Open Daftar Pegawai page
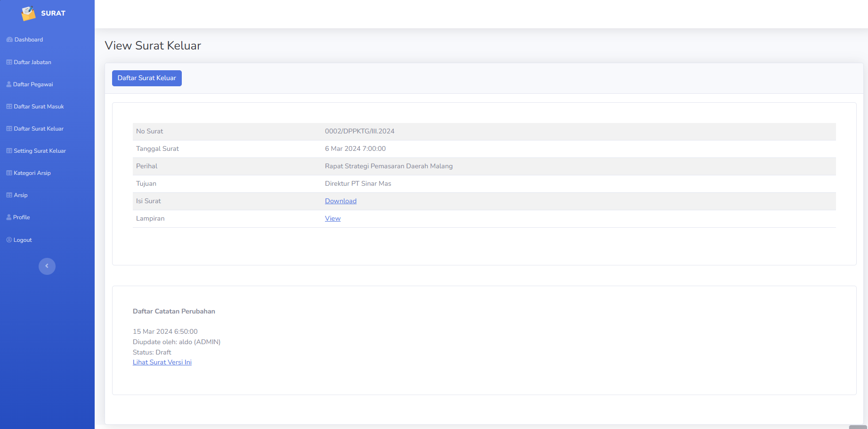This screenshot has height=429, width=868. tap(33, 84)
